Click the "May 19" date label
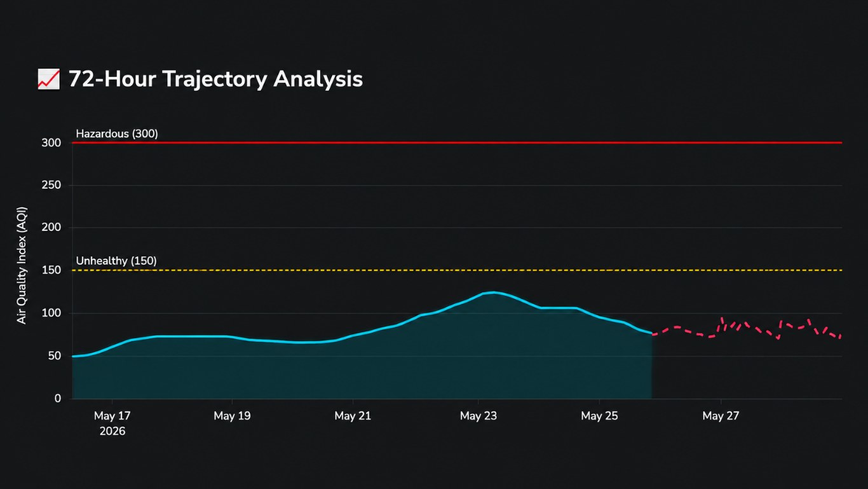Viewport: 868px width, 489px height. click(232, 416)
